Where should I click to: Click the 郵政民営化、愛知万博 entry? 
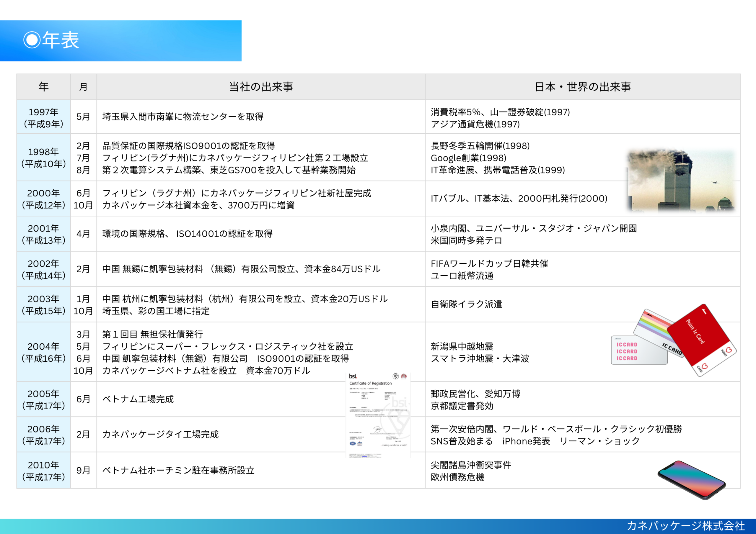click(x=475, y=394)
